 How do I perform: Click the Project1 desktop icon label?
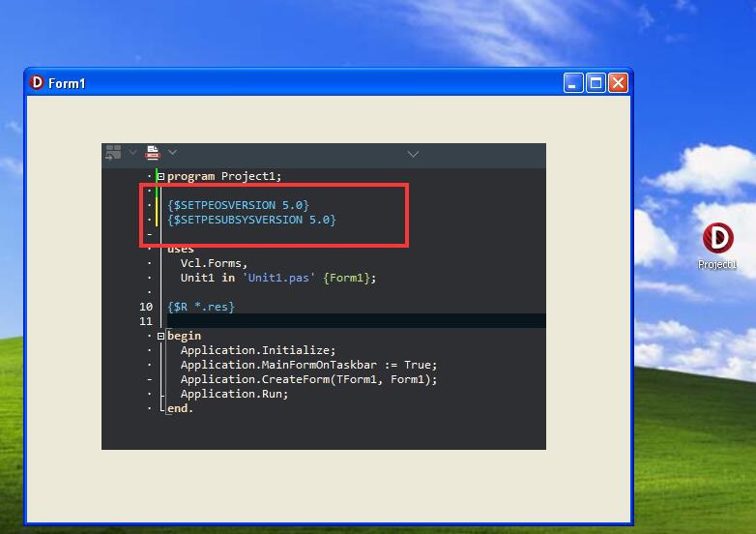717,264
